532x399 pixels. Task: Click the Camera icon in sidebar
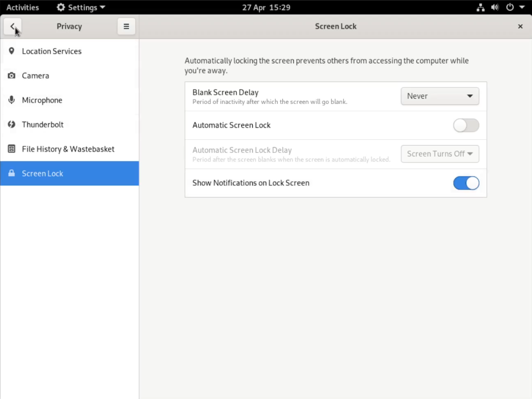pyautogui.click(x=12, y=75)
